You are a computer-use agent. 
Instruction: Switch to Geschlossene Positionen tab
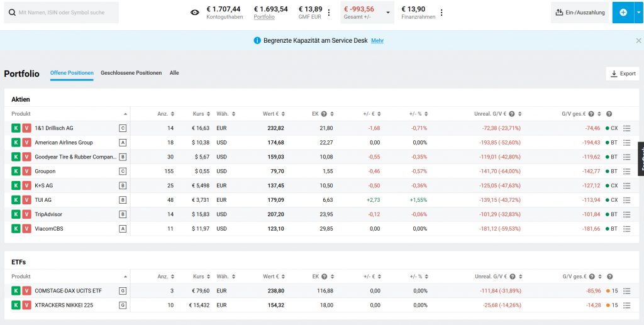[131, 73]
